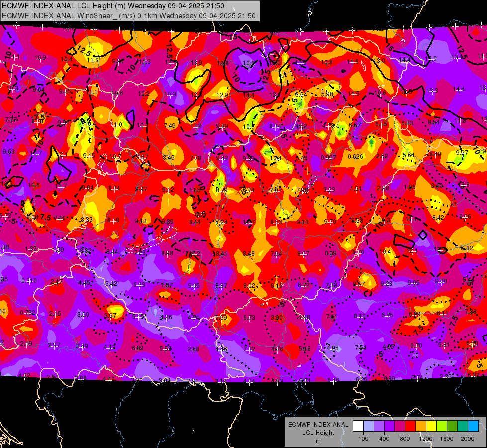Viewport: 487px width, 448px height.
Task: Click the pale lavender legend swatch
Action: (x=368, y=426)
